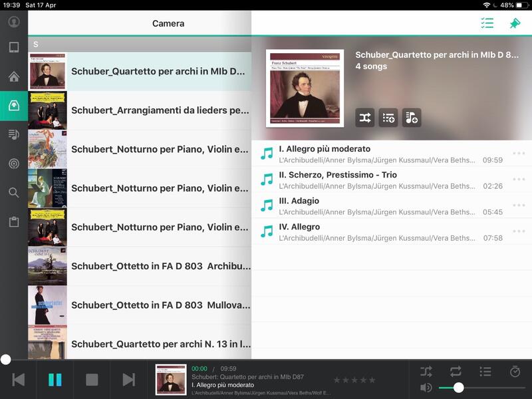Open more options for IV. Allegro track
This screenshot has height=399, width=532.
(519, 231)
